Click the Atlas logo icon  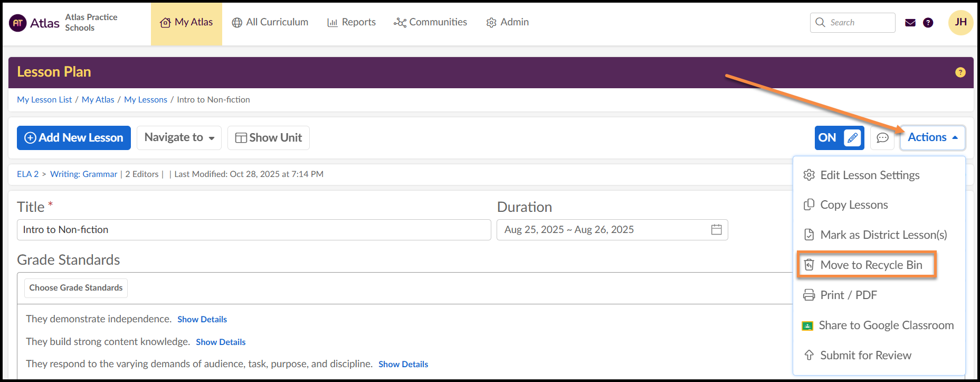[x=18, y=23]
